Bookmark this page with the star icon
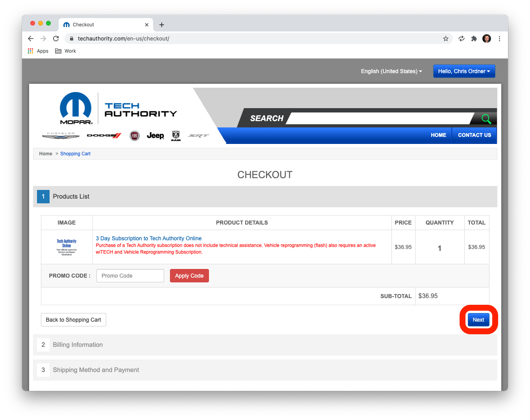 click(446, 39)
